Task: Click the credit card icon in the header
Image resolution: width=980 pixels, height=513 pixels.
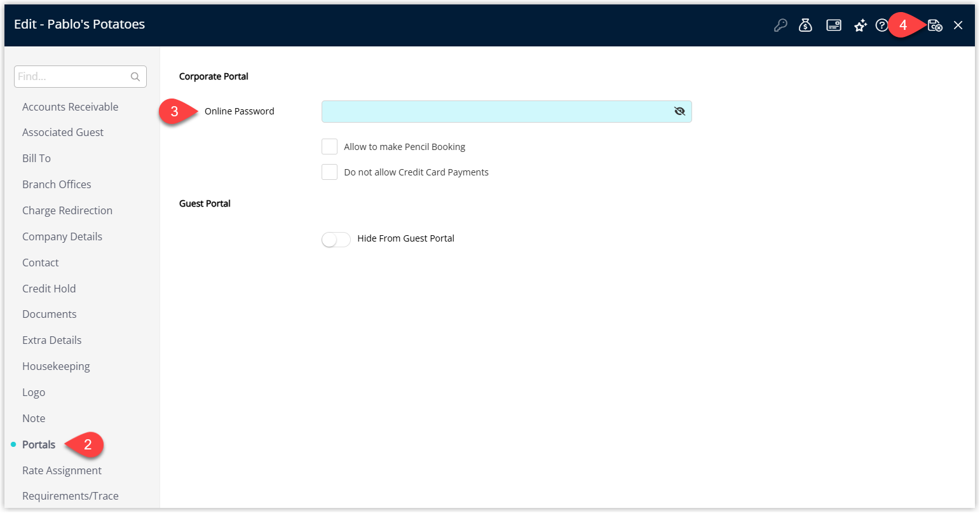Action: tap(834, 25)
